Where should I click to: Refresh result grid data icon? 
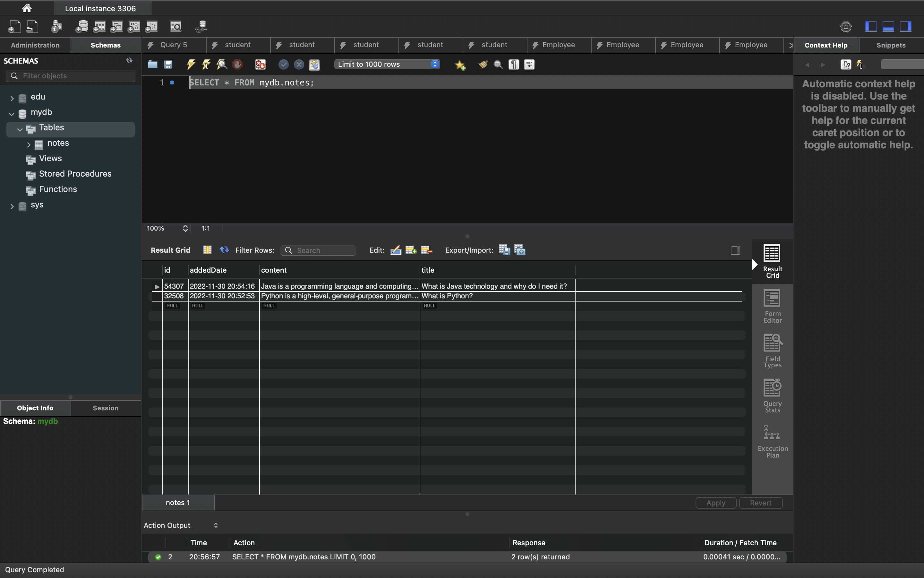(224, 250)
